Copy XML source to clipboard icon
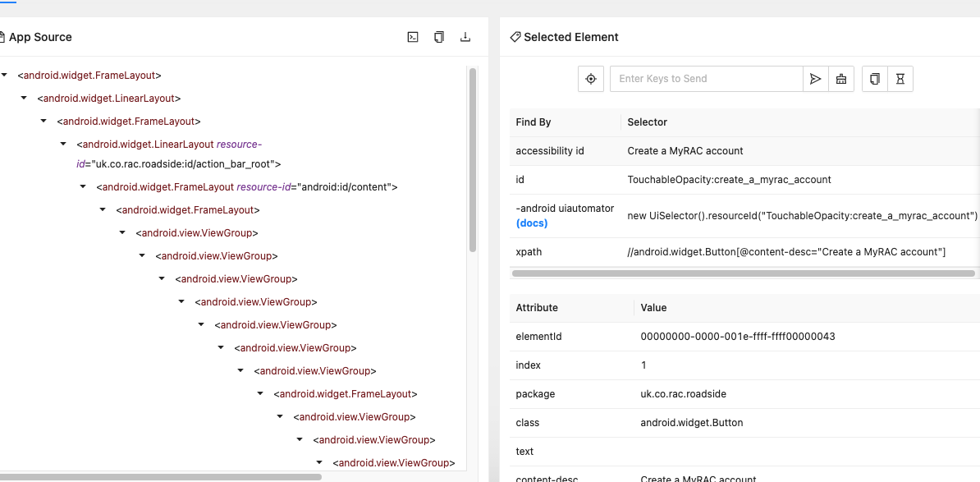 point(439,37)
